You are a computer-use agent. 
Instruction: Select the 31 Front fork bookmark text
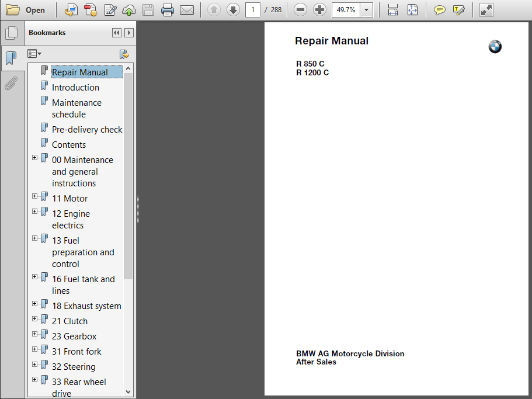point(77,352)
